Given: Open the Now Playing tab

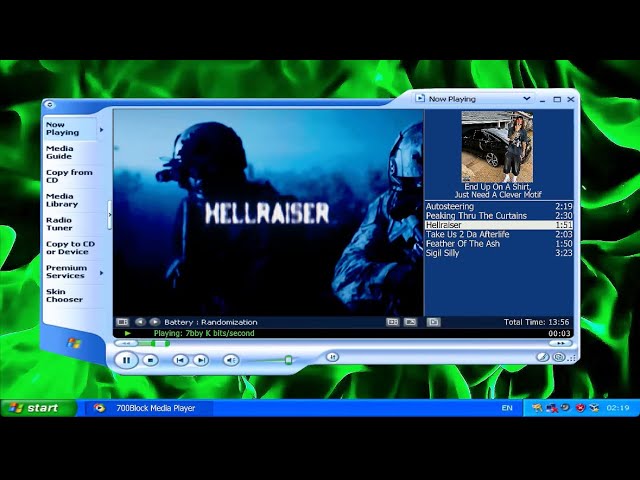Looking at the screenshot, I should [69, 129].
